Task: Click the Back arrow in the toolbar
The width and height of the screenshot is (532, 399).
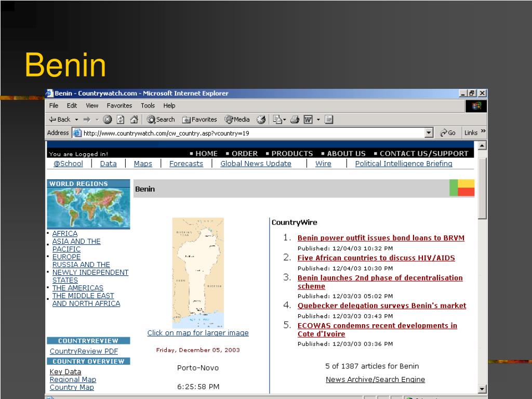Action: click(x=60, y=119)
